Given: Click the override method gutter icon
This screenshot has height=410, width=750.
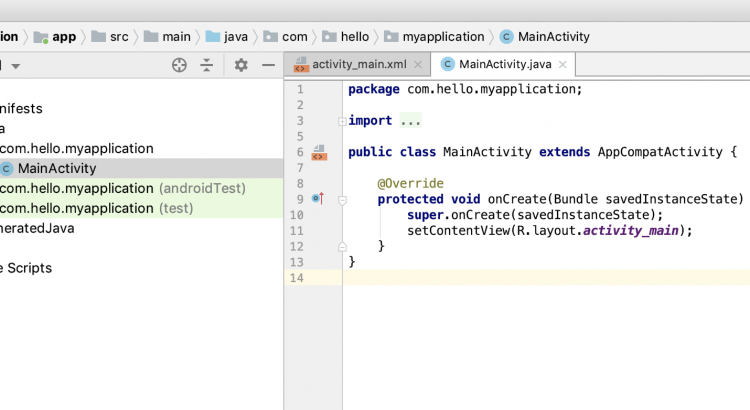Looking at the screenshot, I should pyautogui.click(x=318, y=199).
